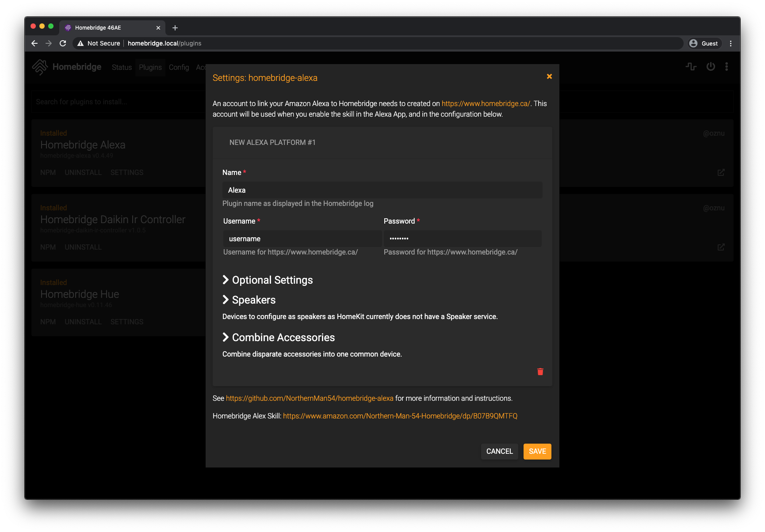Open the NorthernMan54 GitHub link

click(x=310, y=398)
